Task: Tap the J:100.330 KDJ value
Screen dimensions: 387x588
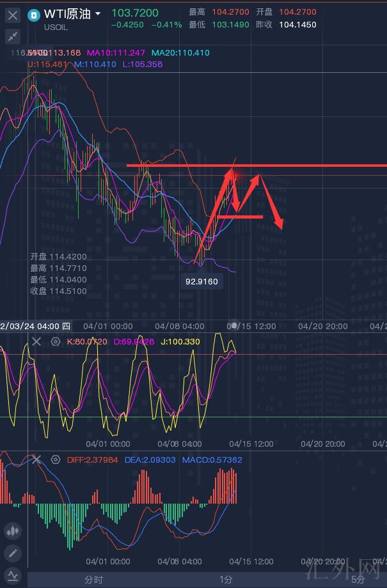Action: (x=180, y=342)
